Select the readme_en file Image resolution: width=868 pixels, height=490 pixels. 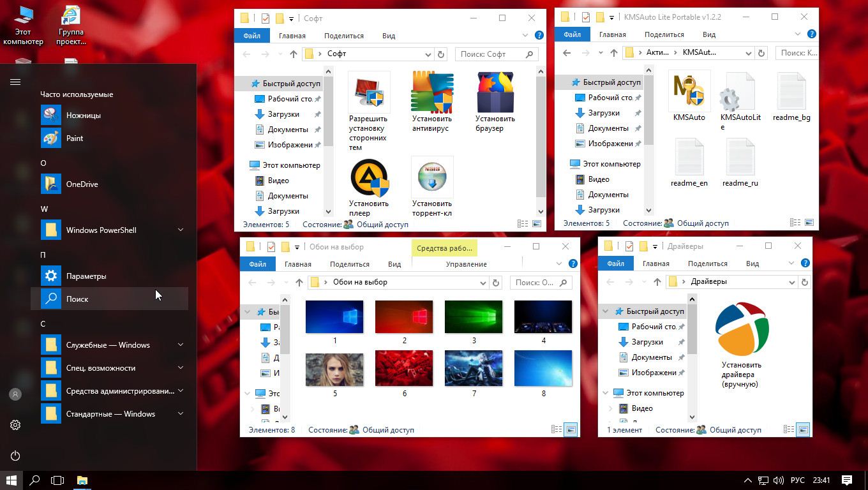(689, 162)
